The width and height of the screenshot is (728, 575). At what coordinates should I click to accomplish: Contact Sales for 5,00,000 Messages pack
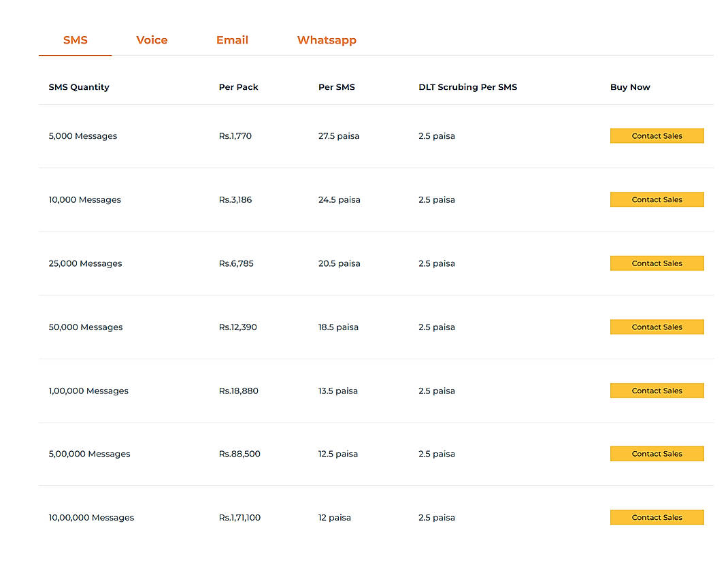point(657,453)
